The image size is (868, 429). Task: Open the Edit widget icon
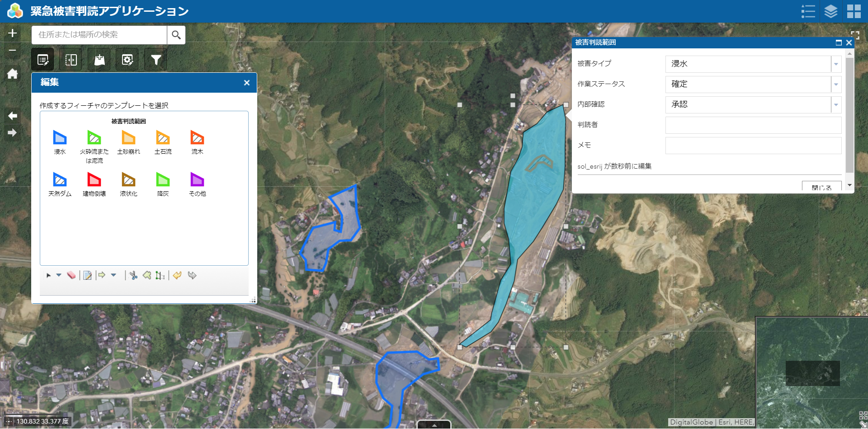(x=43, y=60)
